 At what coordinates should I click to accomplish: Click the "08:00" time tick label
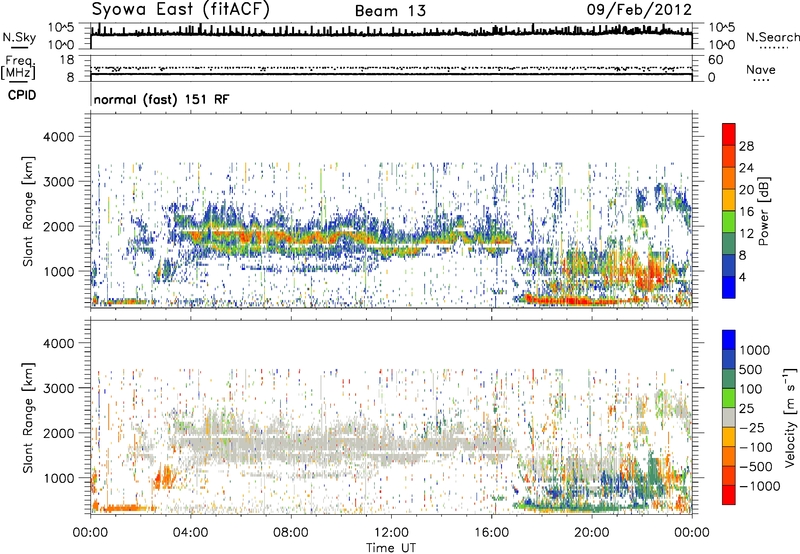pyautogui.click(x=291, y=533)
